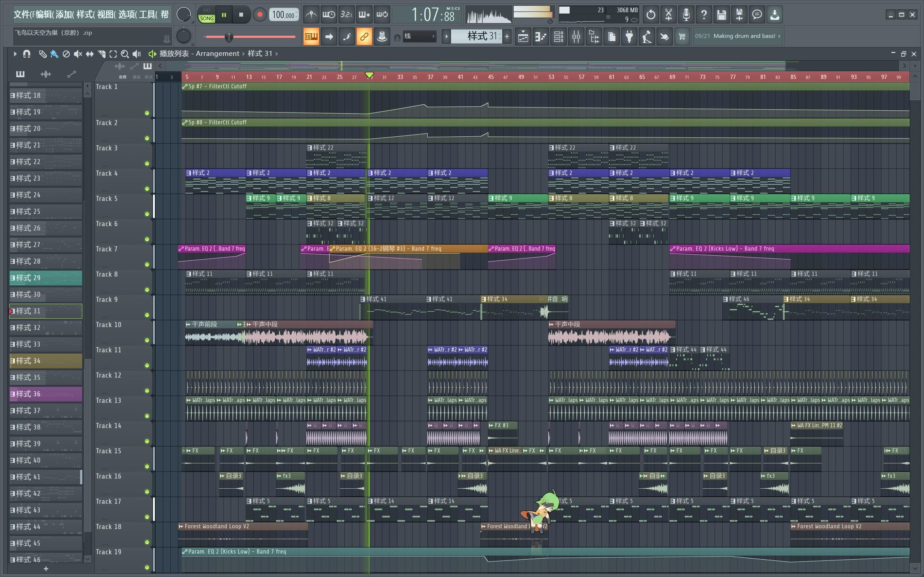The height and width of the screenshot is (577, 924).
Task: Open the 工具 menu
Action: [148, 14]
